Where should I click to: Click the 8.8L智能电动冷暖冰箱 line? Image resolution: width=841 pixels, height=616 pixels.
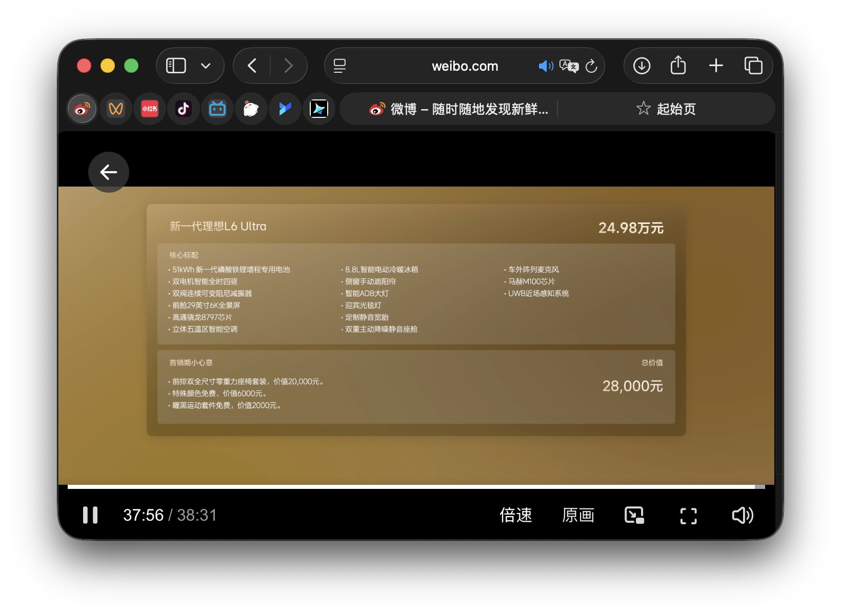click(382, 270)
